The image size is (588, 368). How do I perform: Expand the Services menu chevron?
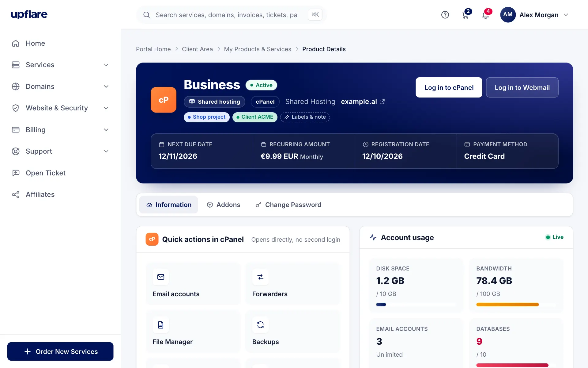click(x=106, y=65)
